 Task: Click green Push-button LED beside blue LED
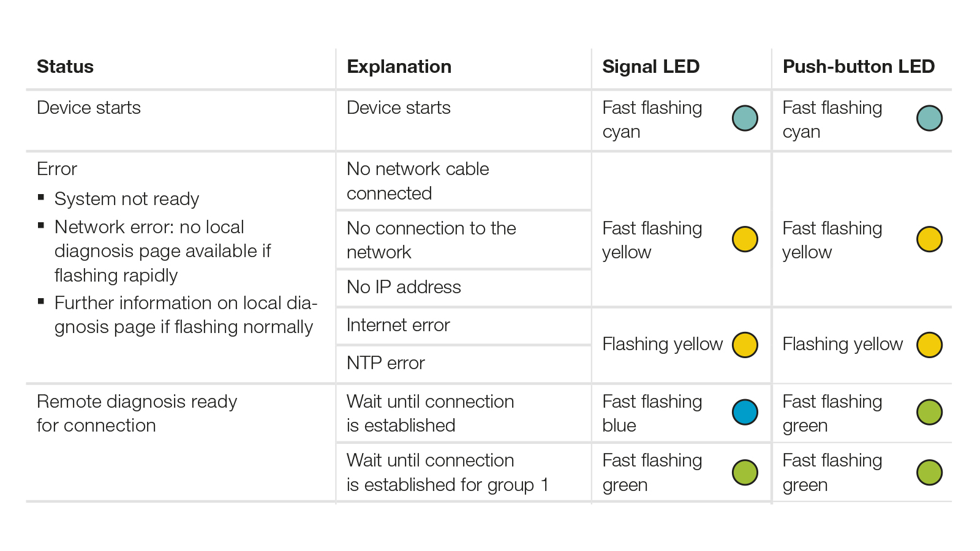929,412
